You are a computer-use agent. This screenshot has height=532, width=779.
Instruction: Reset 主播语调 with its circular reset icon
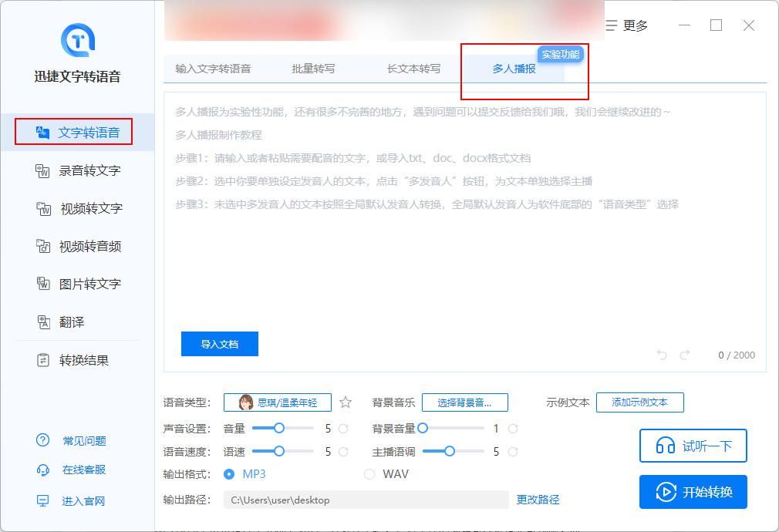513,452
